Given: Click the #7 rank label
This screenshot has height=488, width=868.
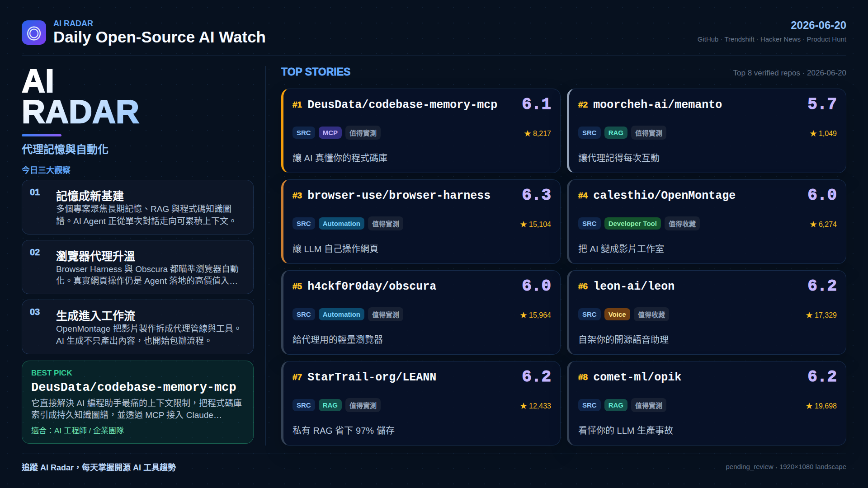Looking at the screenshot, I should 297,377.
